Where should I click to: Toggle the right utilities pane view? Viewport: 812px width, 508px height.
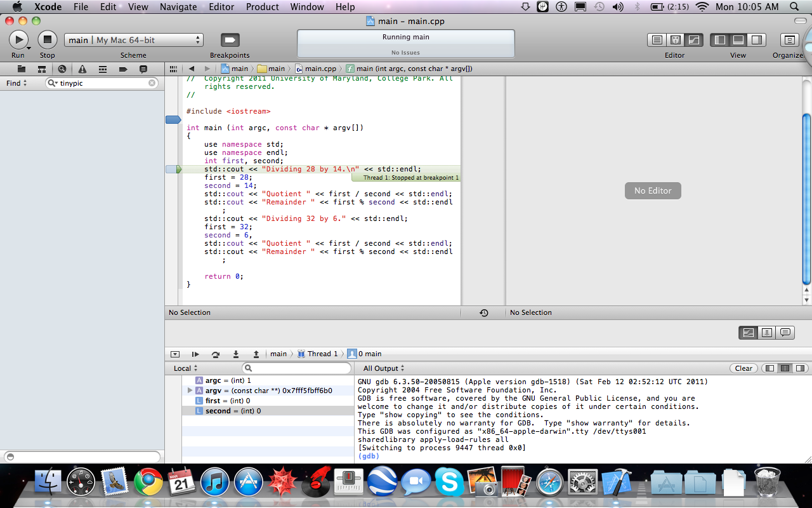pos(757,40)
